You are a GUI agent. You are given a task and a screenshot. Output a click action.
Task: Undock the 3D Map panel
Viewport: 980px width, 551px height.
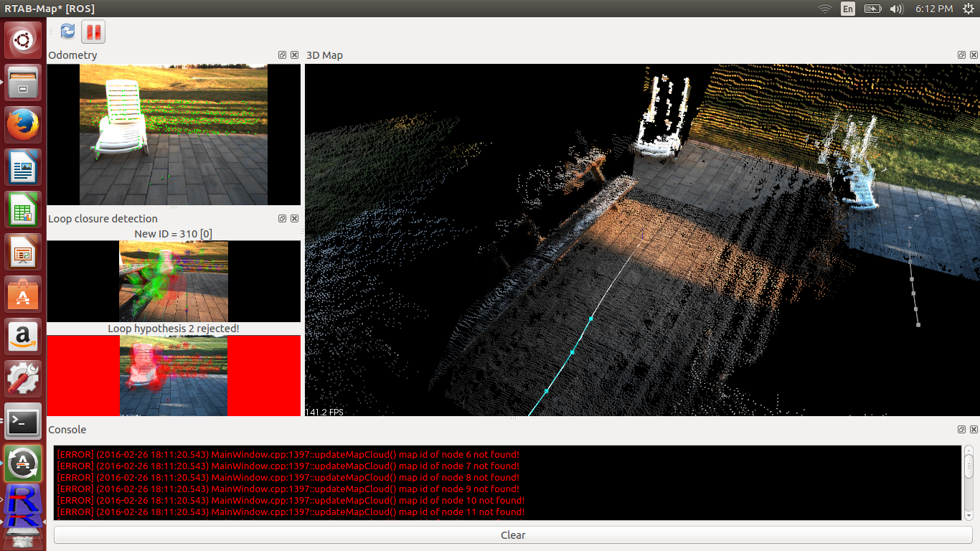coord(961,55)
